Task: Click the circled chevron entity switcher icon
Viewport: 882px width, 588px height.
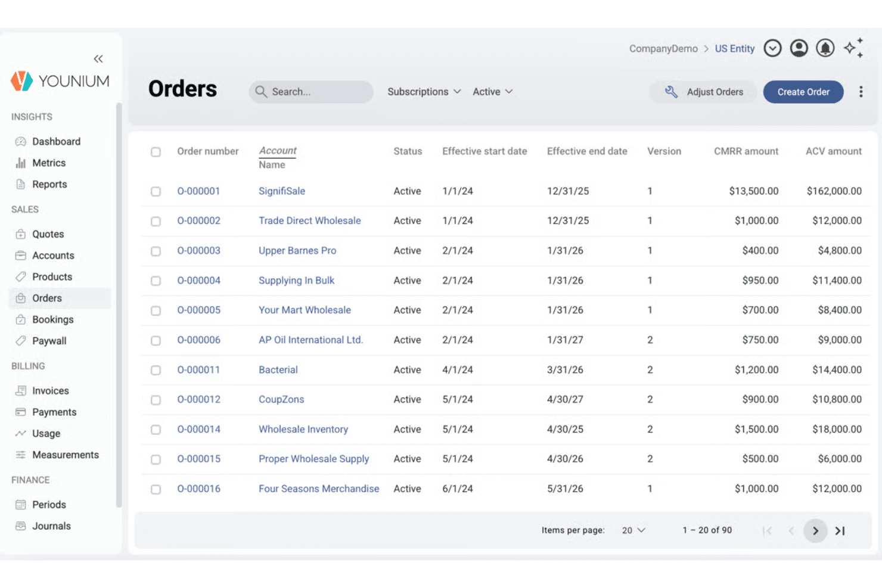Action: [x=772, y=48]
